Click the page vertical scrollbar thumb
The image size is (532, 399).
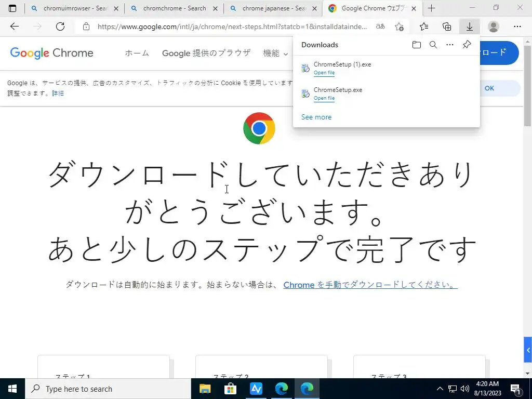click(528, 85)
